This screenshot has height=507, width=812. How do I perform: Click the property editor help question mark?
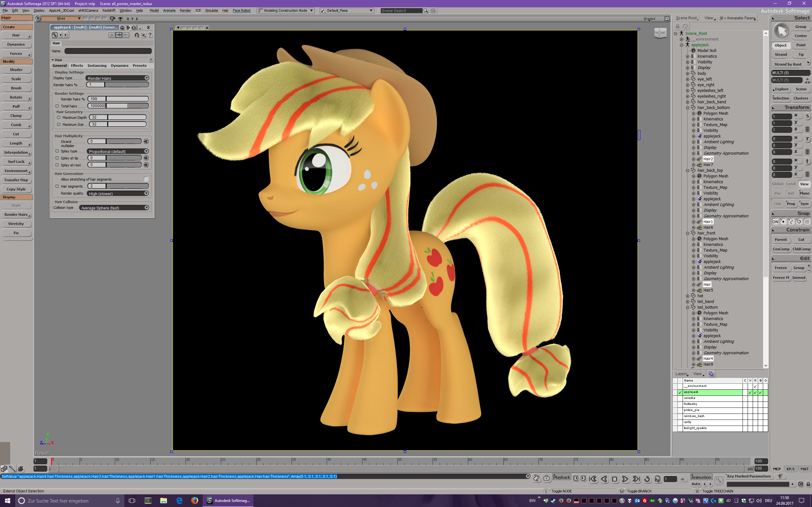pyautogui.click(x=150, y=35)
